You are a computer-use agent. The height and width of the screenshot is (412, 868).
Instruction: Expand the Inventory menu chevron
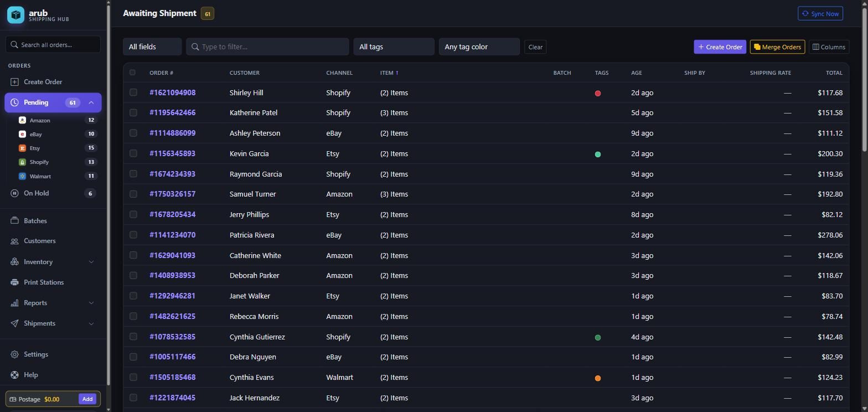[x=91, y=262]
